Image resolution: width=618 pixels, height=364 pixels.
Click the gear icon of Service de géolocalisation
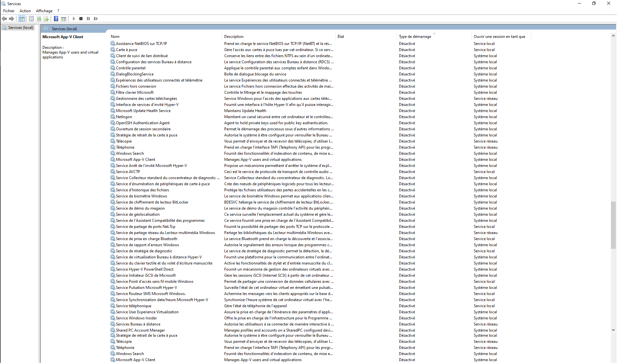(x=113, y=214)
